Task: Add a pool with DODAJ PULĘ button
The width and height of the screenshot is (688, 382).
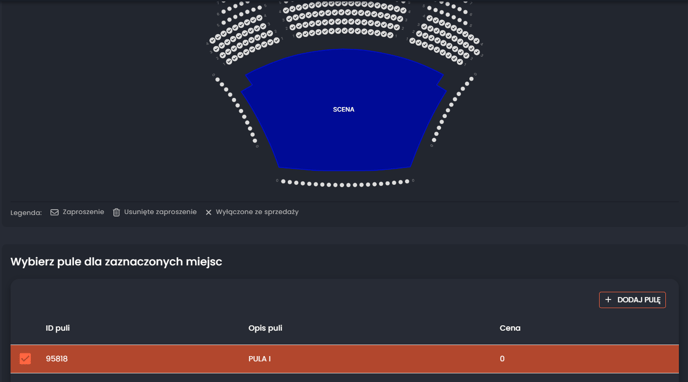Action: coord(632,300)
